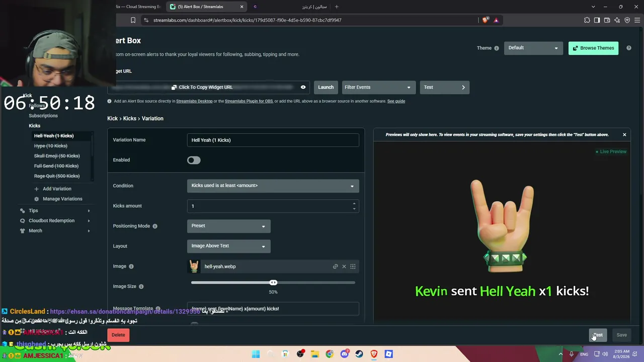Close the preview notice banner
The width and height of the screenshot is (644, 362).
[x=624, y=135]
